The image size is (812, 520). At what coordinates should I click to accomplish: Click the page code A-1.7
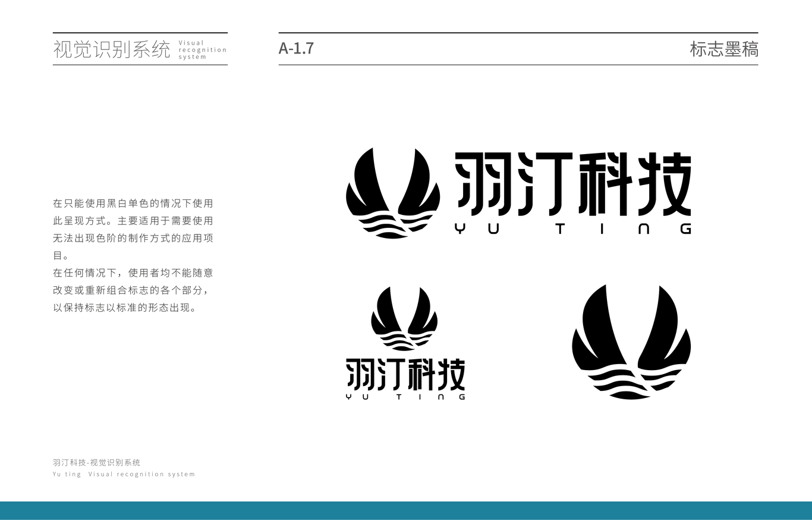point(296,49)
